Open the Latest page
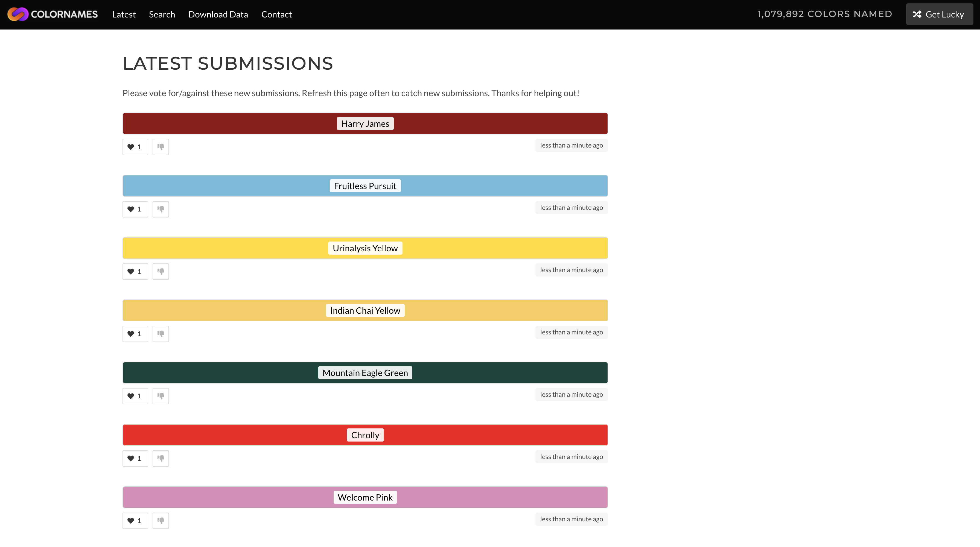Screen dimensions: 980x547 [124, 14]
